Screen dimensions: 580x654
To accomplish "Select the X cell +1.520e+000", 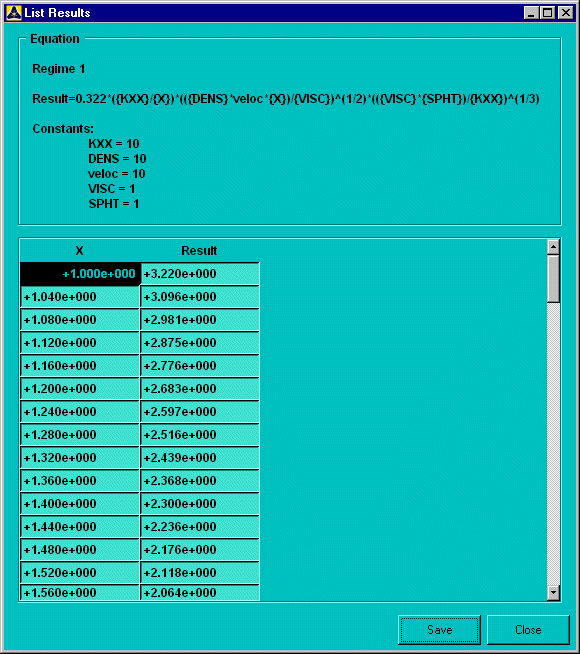I will pos(80,573).
